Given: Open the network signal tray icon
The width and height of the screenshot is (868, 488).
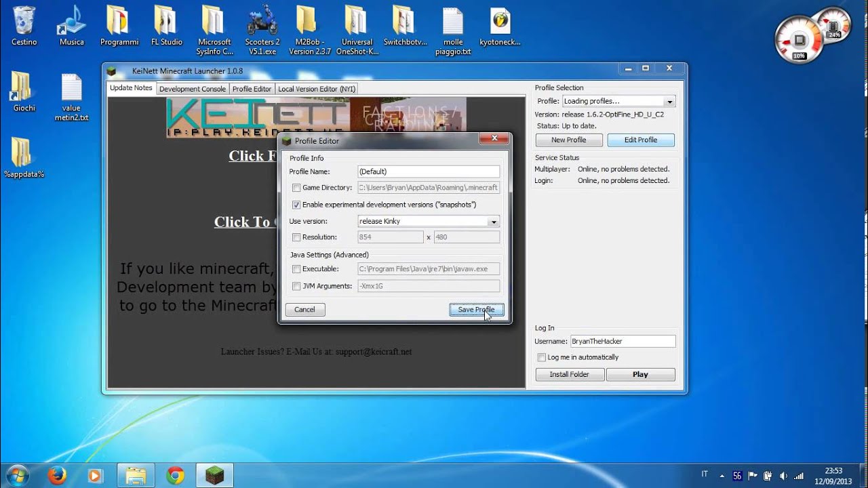Looking at the screenshot, I should point(798,476).
